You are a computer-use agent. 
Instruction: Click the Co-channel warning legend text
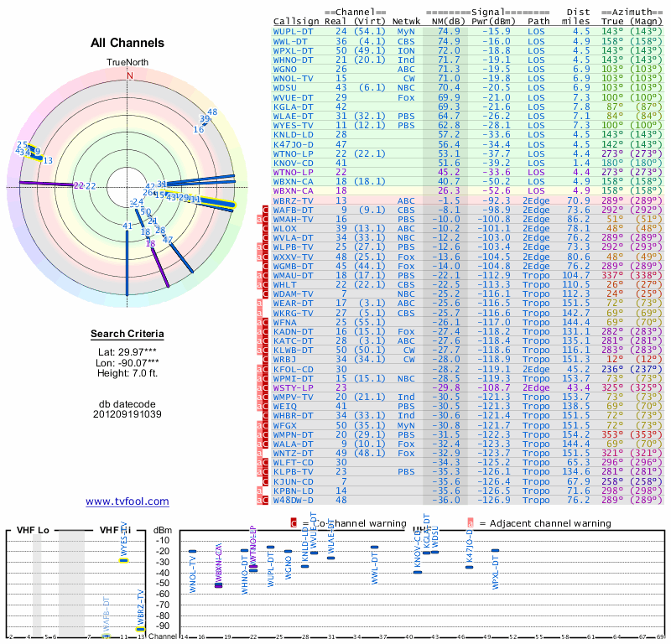tap(361, 523)
